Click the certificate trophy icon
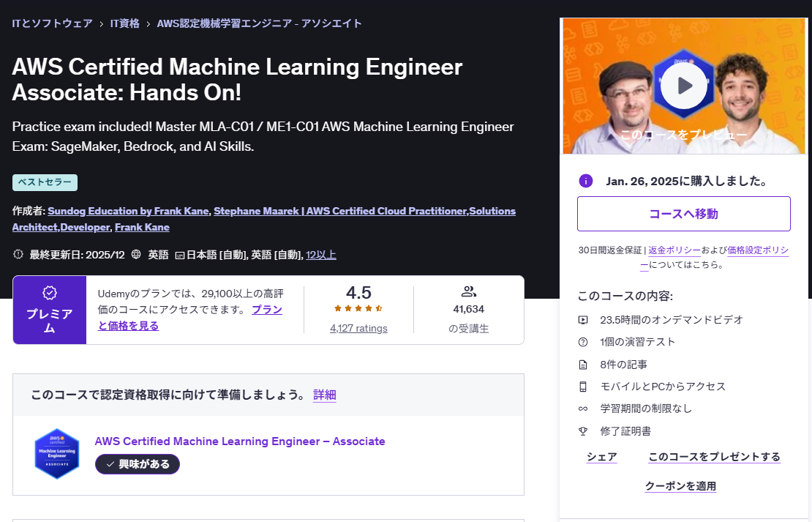 (583, 431)
